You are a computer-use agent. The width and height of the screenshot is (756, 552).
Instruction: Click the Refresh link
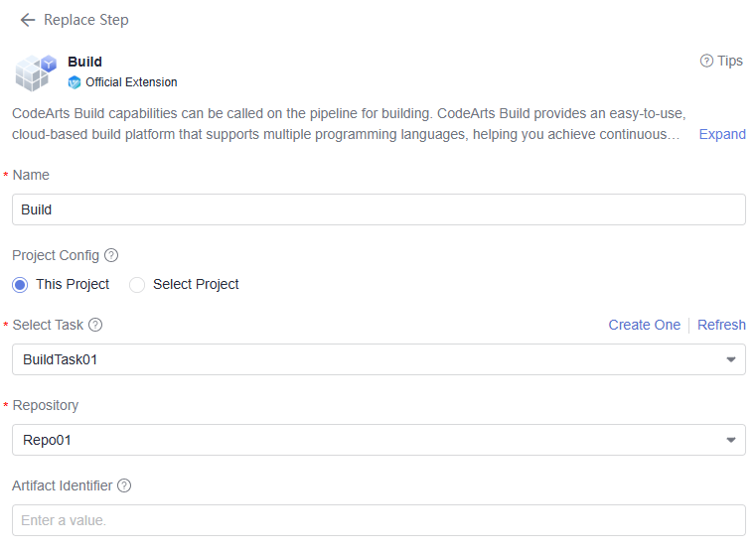pos(721,325)
